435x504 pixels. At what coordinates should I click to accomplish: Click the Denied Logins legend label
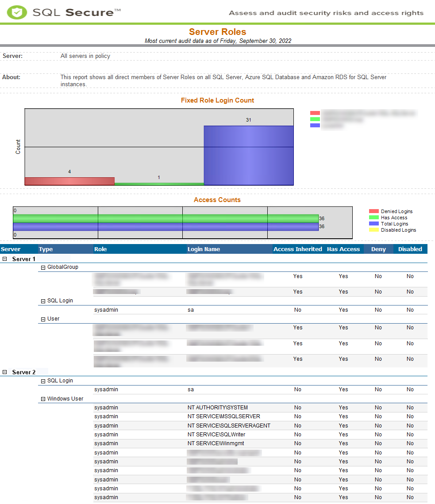397,211
